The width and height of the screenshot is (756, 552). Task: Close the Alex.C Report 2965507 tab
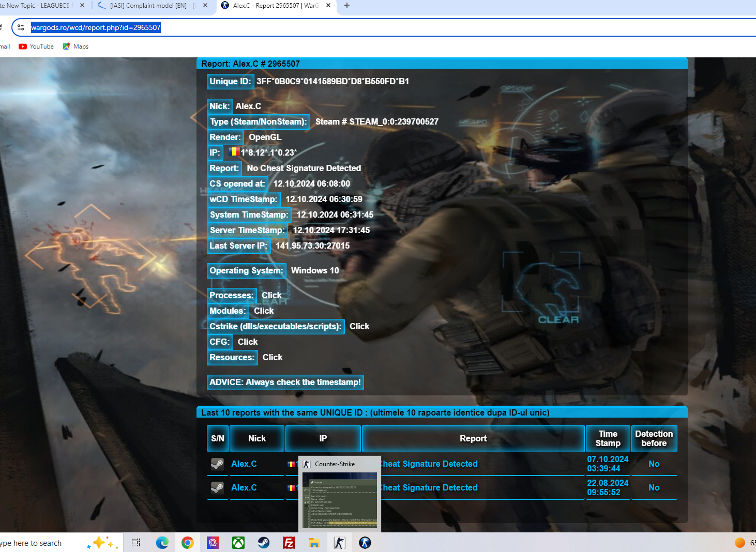click(328, 6)
